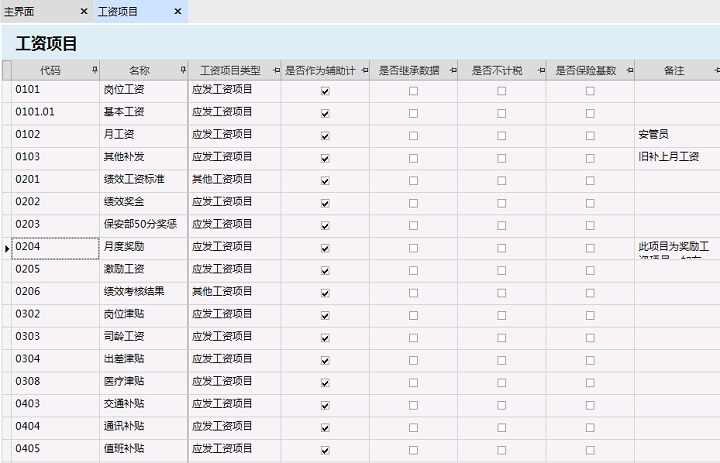Select name cell 保安部50分奖惩

143,226
